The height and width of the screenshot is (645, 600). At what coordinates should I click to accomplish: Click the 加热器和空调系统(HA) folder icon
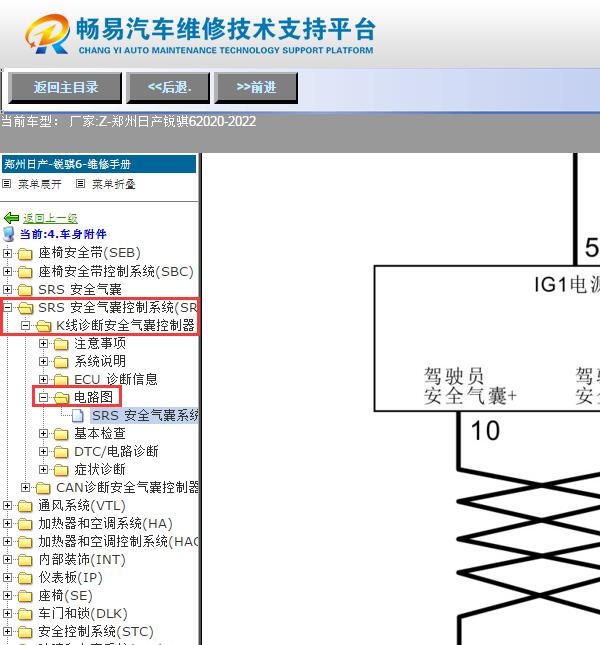pos(25,524)
